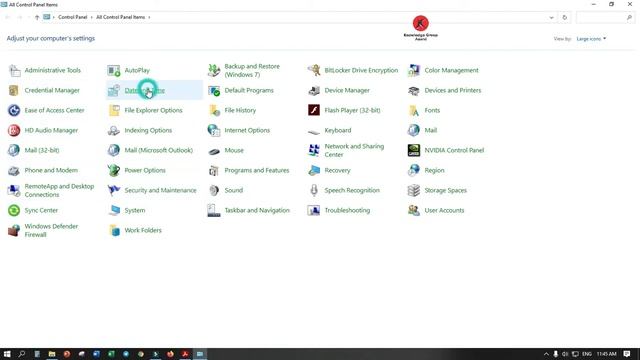Expand the address bar history dropdown arrow

[x=551, y=18]
